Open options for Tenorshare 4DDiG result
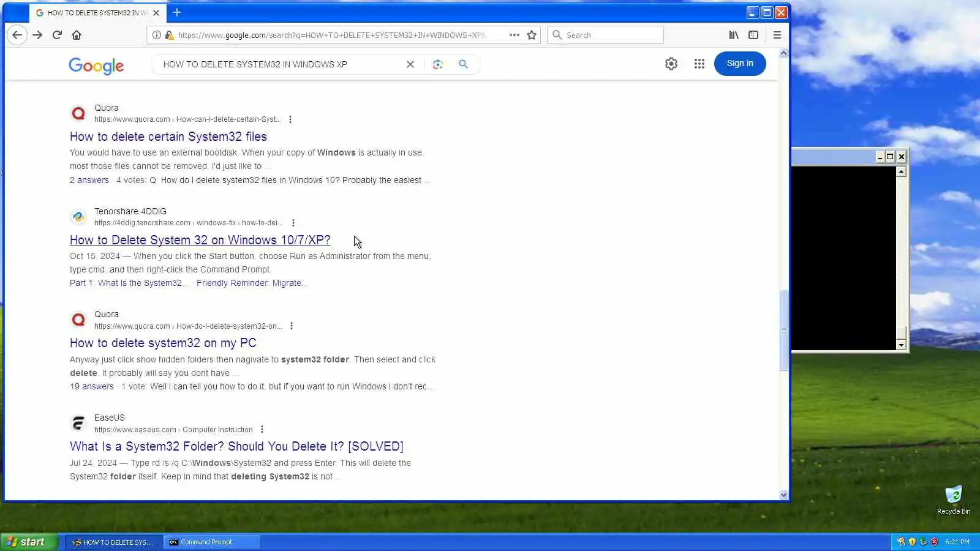The height and width of the screenshot is (551, 980). coord(293,223)
